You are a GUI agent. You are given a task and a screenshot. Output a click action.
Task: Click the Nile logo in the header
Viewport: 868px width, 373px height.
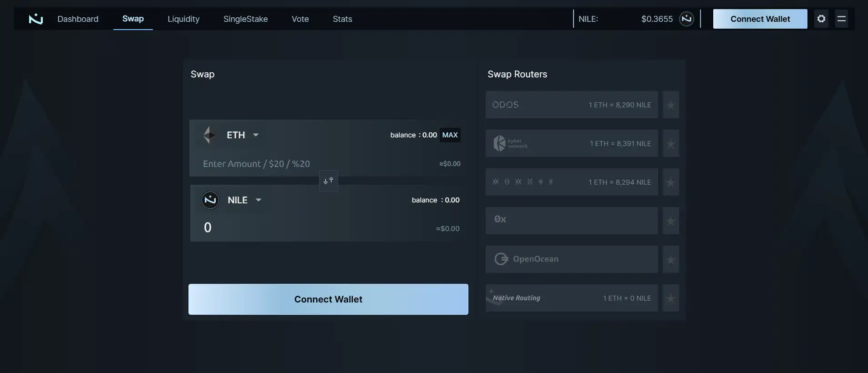[36, 19]
